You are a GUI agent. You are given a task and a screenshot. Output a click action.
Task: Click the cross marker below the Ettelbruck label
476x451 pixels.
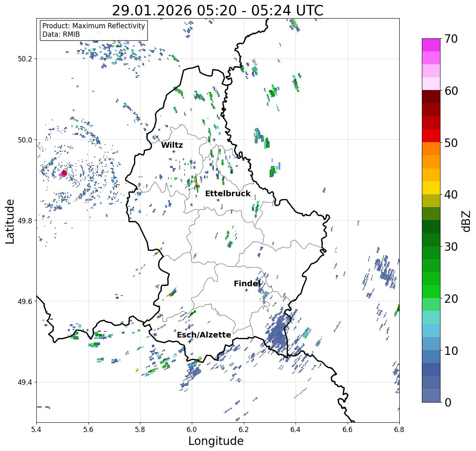[x=218, y=200]
